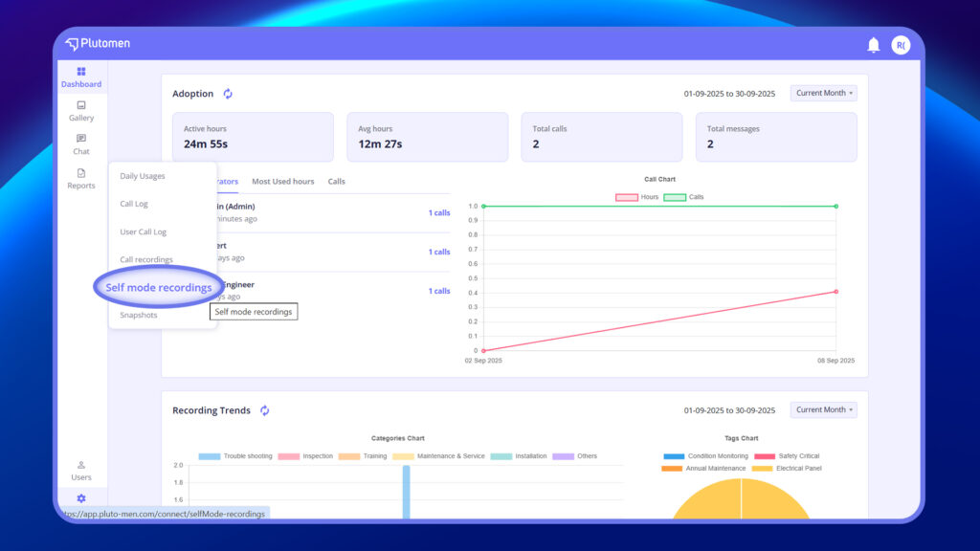Toggle Hours legend in Call Chart

click(x=636, y=197)
